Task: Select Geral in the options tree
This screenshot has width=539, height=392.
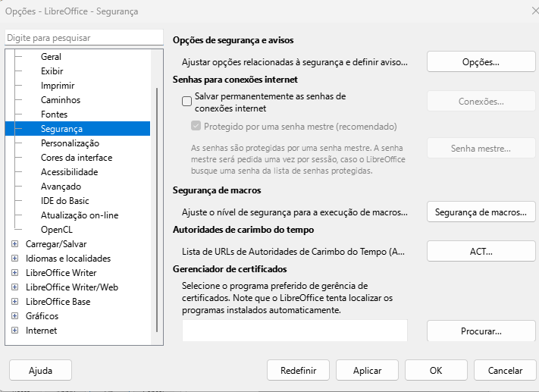Action: [51, 57]
